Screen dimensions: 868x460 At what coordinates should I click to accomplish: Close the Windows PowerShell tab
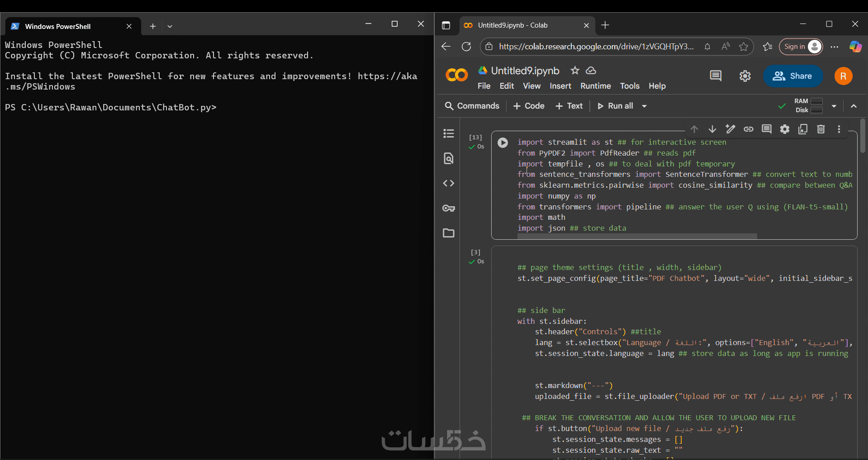coord(129,26)
